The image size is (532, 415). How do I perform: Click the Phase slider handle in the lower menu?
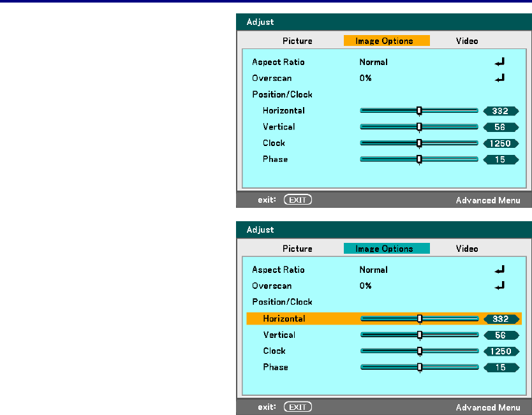pyautogui.click(x=420, y=367)
